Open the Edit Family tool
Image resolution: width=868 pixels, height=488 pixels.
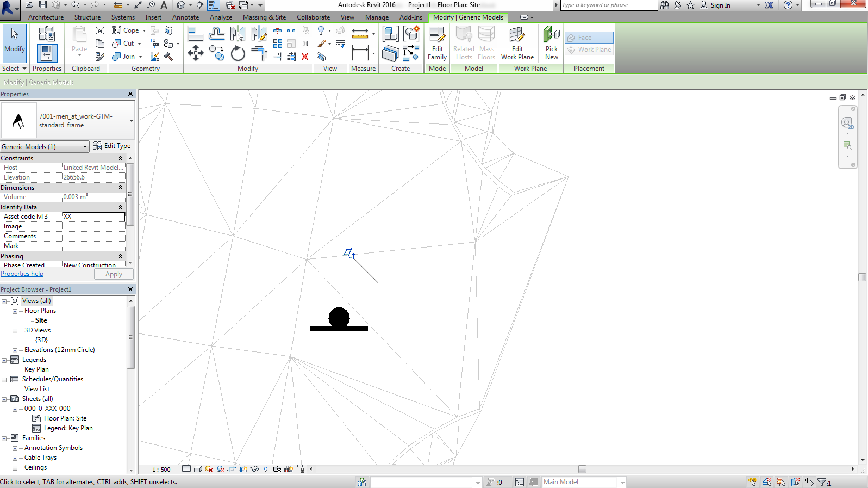click(x=437, y=44)
